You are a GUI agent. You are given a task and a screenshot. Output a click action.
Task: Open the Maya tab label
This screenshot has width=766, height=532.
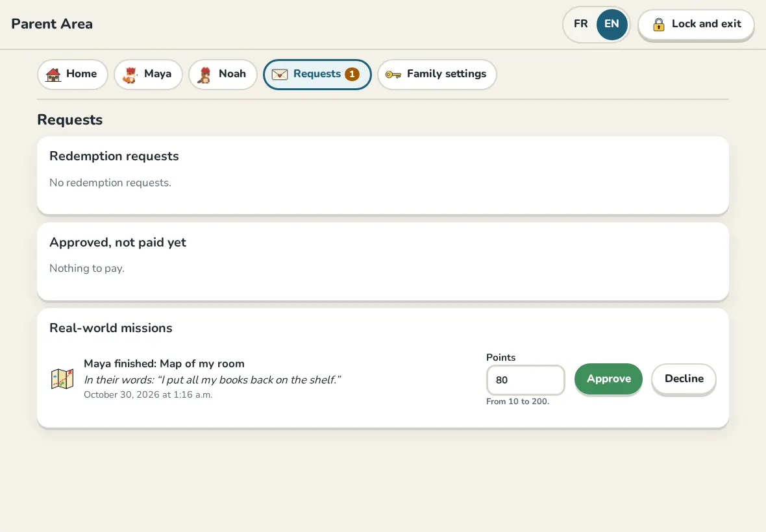158,74
